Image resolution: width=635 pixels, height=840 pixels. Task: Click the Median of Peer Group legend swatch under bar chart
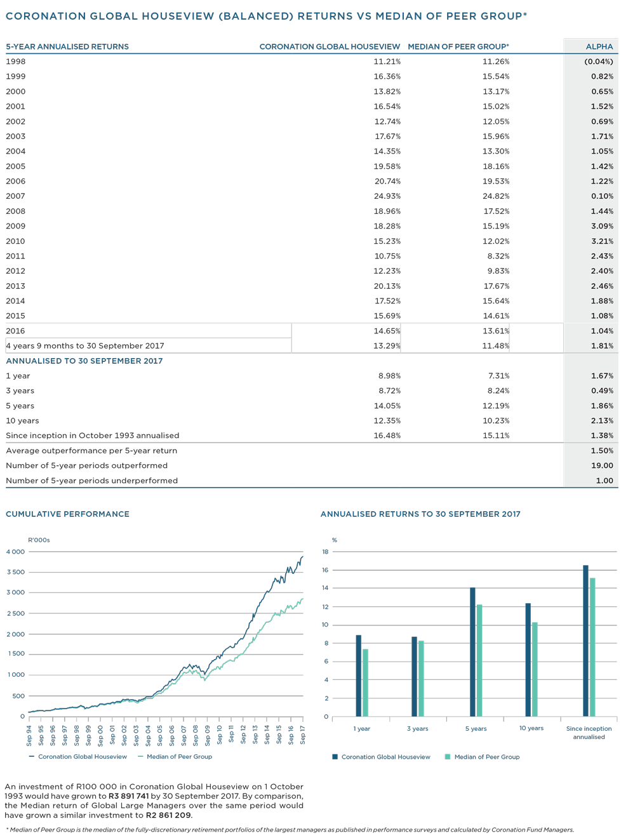pos(448,757)
